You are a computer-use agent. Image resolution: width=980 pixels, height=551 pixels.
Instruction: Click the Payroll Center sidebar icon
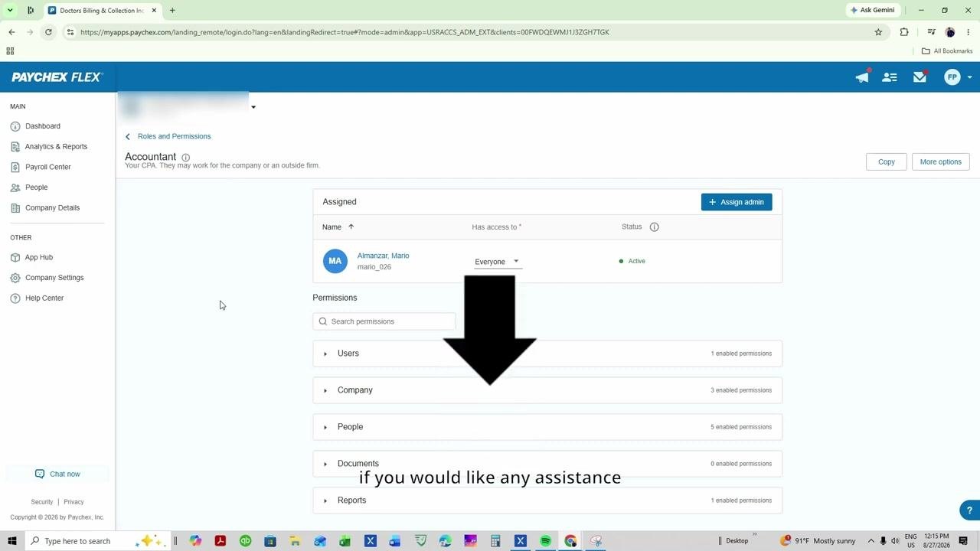15,167
